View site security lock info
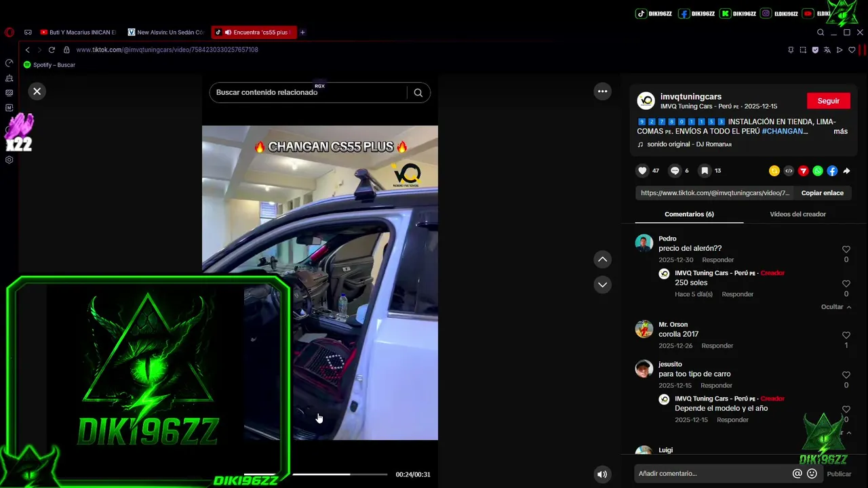Image resolution: width=868 pixels, height=488 pixels. 66,49
